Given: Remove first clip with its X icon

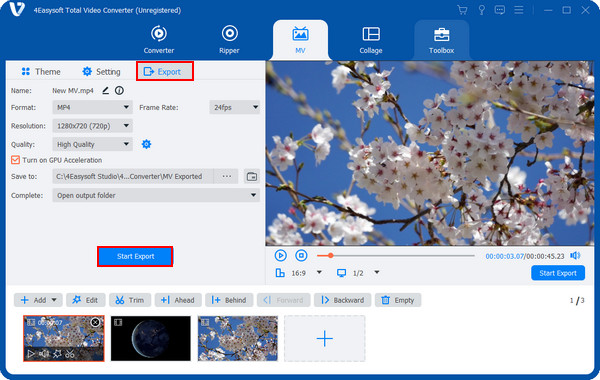Looking at the screenshot, I should click(95, 323).
